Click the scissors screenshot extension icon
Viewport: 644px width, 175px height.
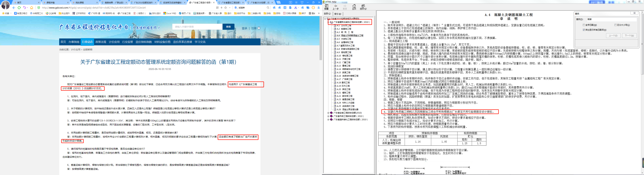(x=296, y=8)
